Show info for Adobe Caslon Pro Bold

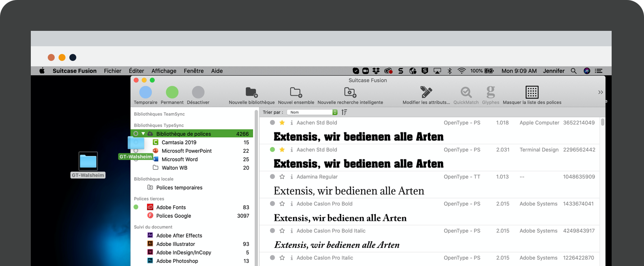click(292, 204)
